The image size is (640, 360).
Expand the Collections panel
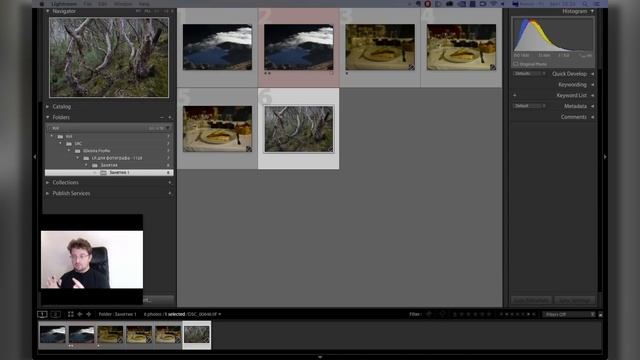coord(48,182)
